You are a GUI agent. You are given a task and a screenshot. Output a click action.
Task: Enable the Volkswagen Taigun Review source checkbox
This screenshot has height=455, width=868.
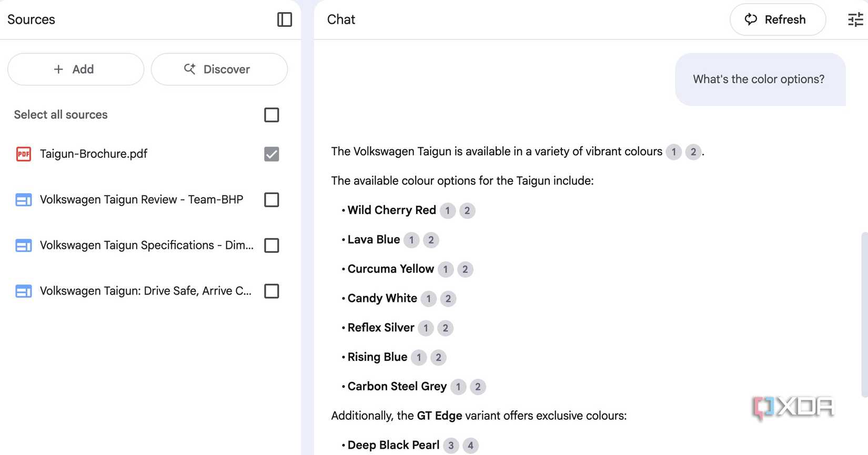point(271,200)
